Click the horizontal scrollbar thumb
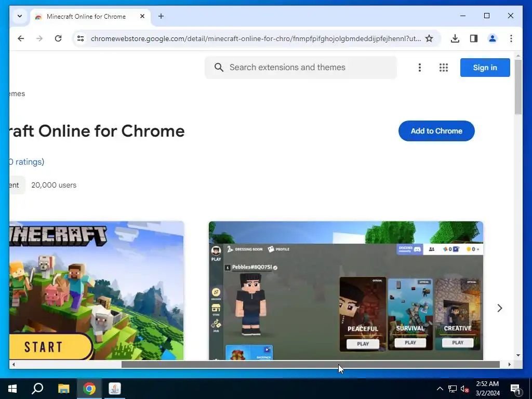532x399 pixels. (311, 365)
